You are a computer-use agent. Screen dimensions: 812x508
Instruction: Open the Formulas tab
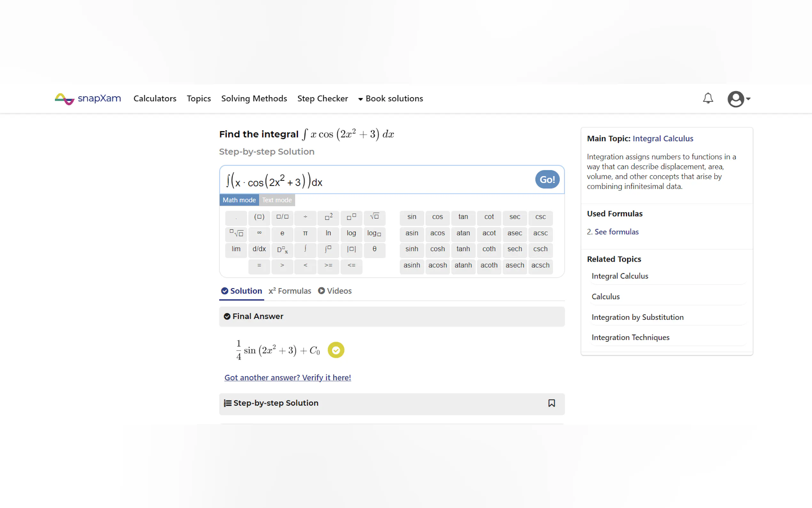pyautogui.click(x=290, y=291)
